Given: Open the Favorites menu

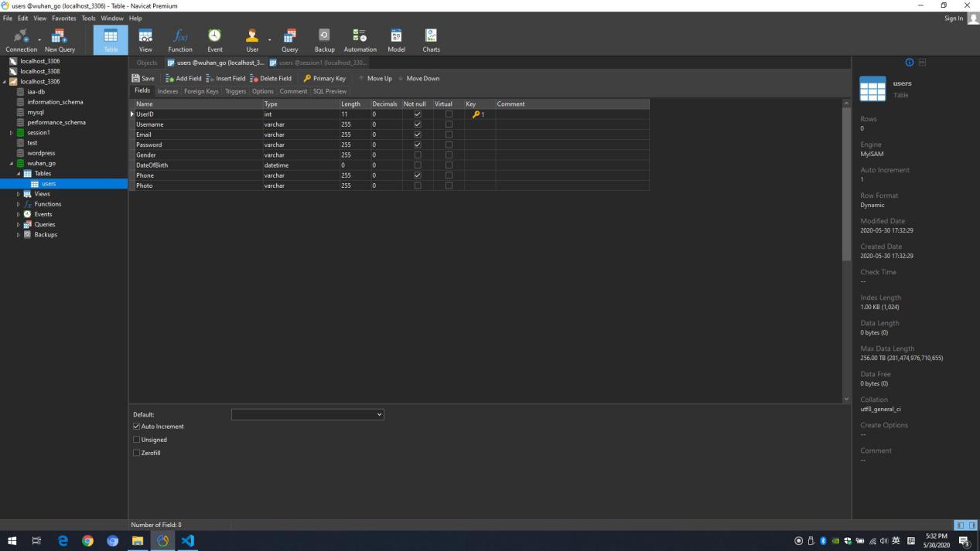Looking at the screenshot, I should (64, 18).
